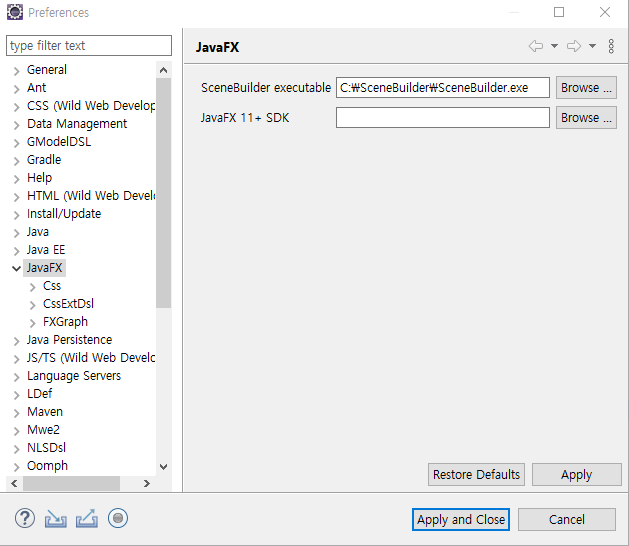Image resolution: width=629 pixels, height=546 pixels.
Task: Click tree horizontal scroll left arrow
Action: tap(14, 483)
